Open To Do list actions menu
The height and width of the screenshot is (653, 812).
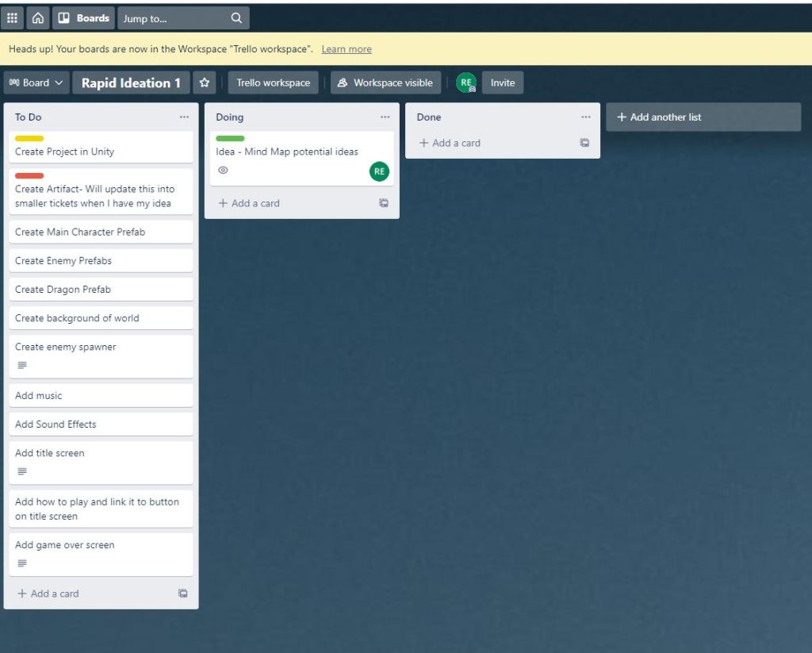(184, 117)
